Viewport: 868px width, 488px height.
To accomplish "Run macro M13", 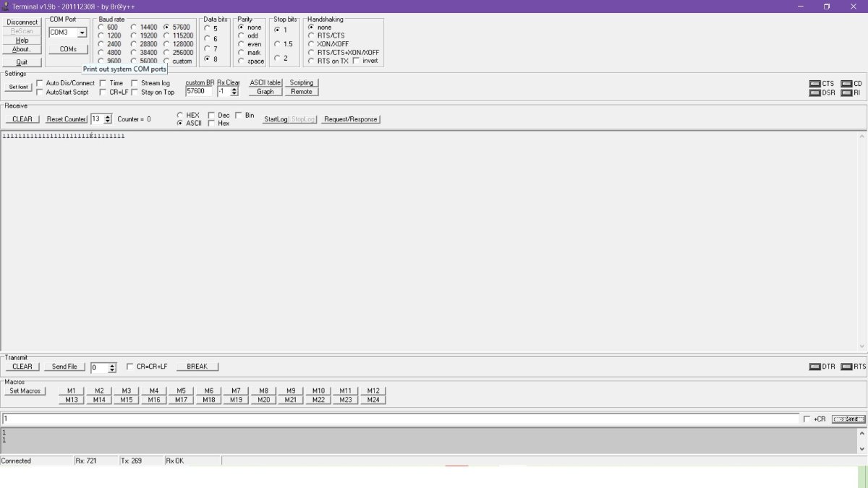I will tap(71, 399).
